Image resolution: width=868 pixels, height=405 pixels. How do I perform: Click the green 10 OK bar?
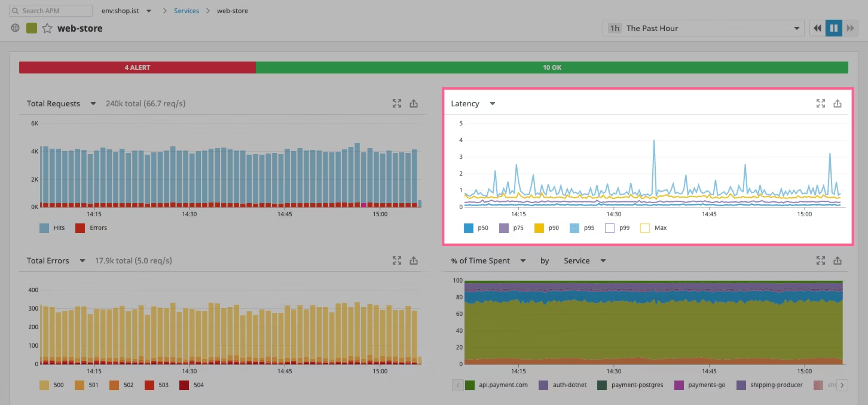coord(552,67)
